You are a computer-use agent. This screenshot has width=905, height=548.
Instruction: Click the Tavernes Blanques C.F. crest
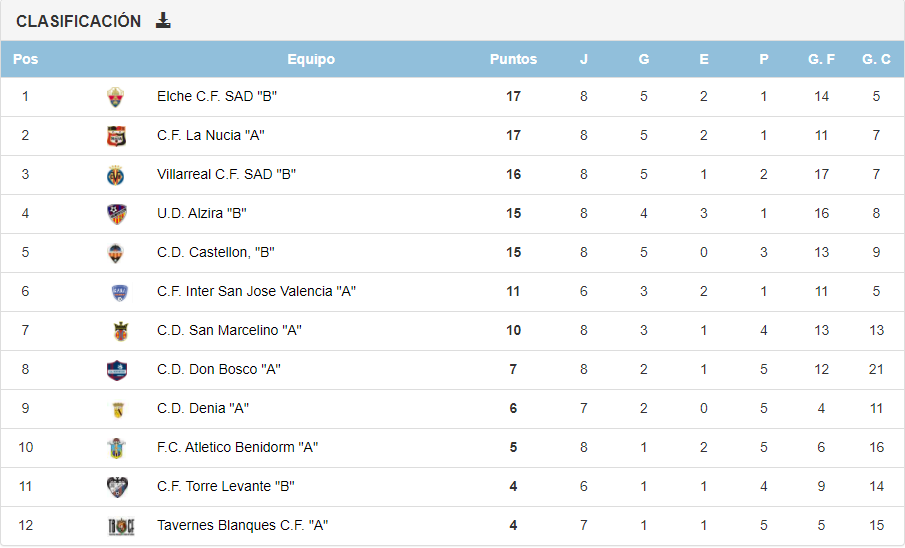pos(120,526)
